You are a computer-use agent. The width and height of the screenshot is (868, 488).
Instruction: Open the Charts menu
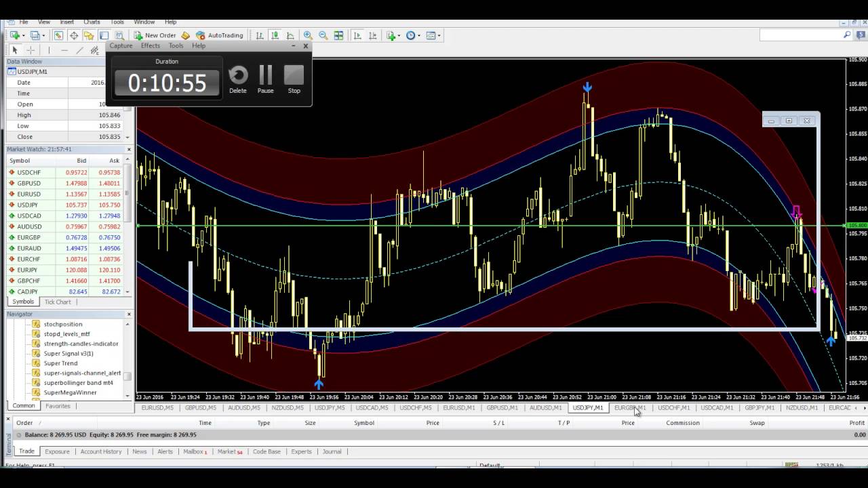point(92,22)
